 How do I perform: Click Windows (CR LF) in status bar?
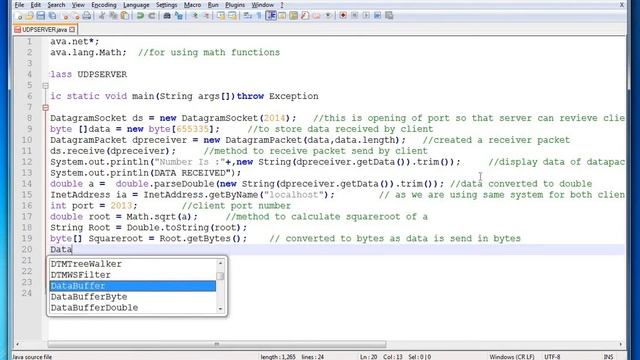(x=512, y=357)
